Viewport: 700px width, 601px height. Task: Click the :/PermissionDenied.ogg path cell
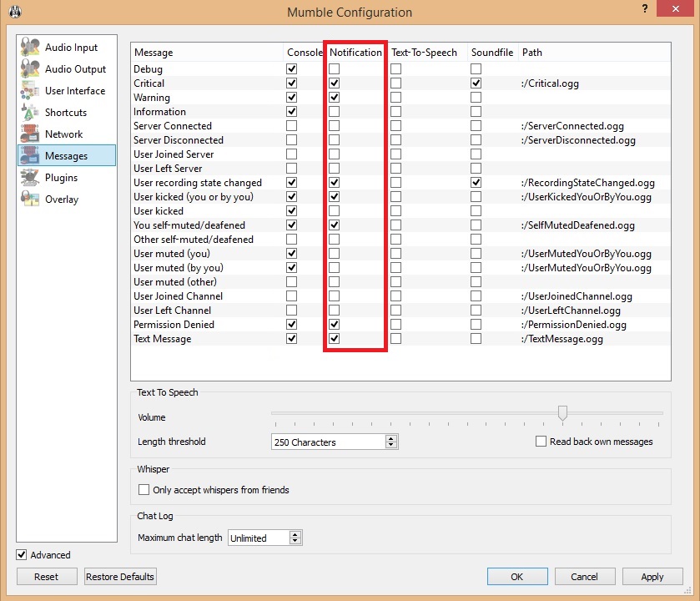tap(574, 325)
